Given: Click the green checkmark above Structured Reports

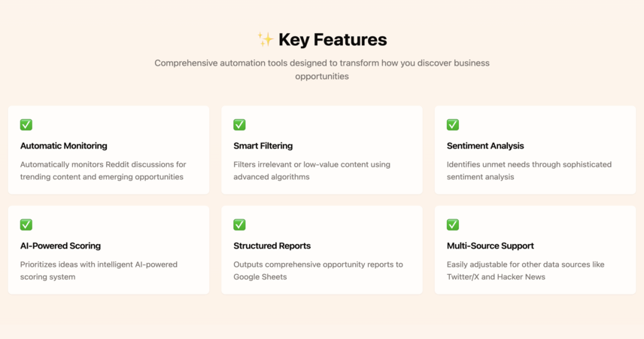Looking at the screenshot, I should 239,224.
